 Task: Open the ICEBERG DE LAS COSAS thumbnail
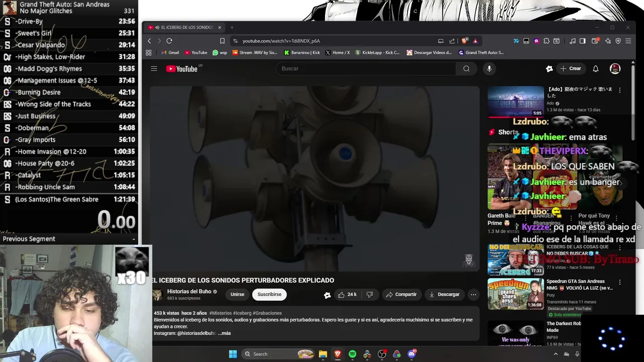[x=516, y=259]
